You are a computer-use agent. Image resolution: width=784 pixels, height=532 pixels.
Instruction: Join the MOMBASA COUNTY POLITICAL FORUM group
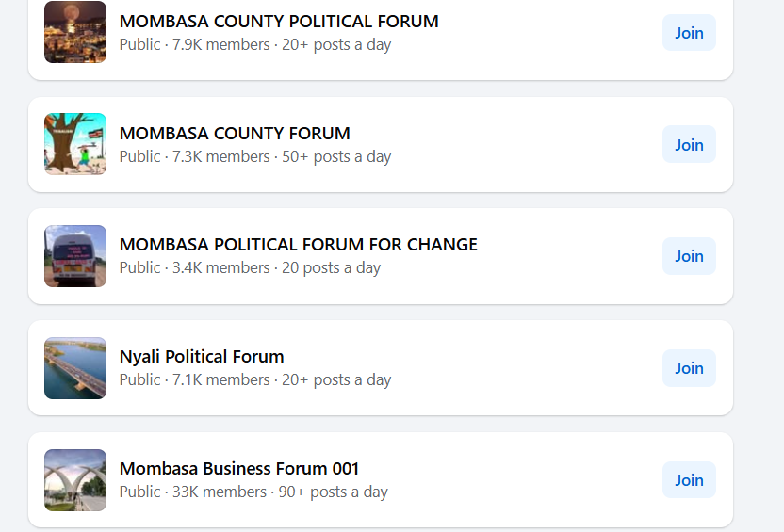click(x=689, y=33)
